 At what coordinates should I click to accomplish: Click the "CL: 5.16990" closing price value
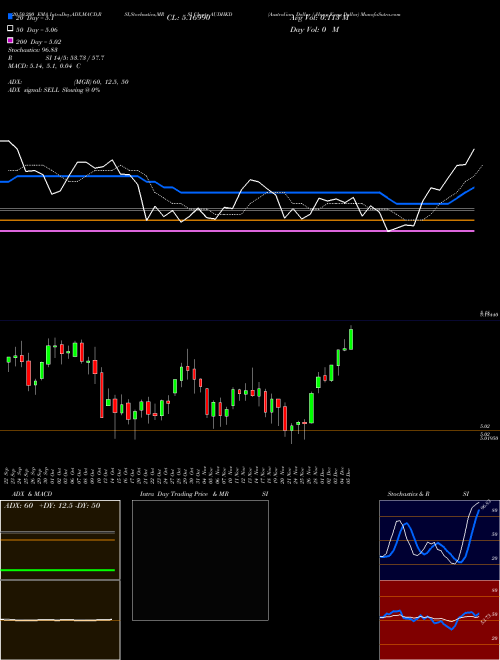coord(188,18)
